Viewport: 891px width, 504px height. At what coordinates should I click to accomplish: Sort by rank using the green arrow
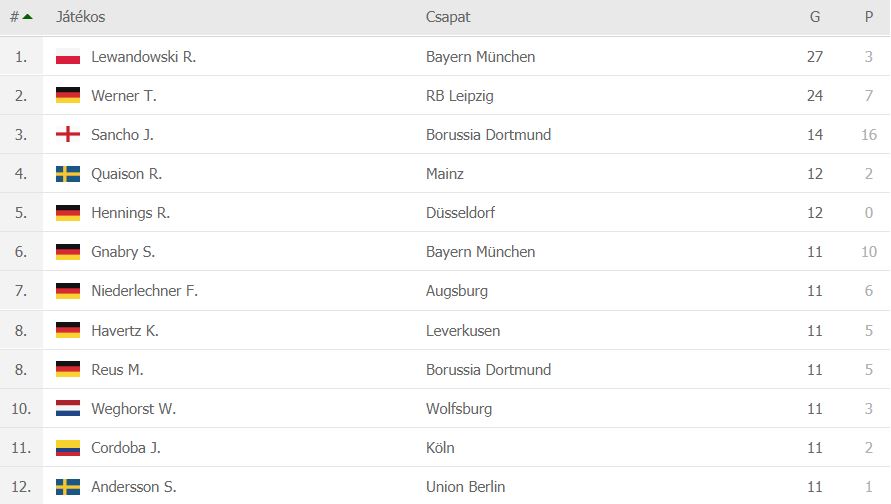tap(27, 17)
